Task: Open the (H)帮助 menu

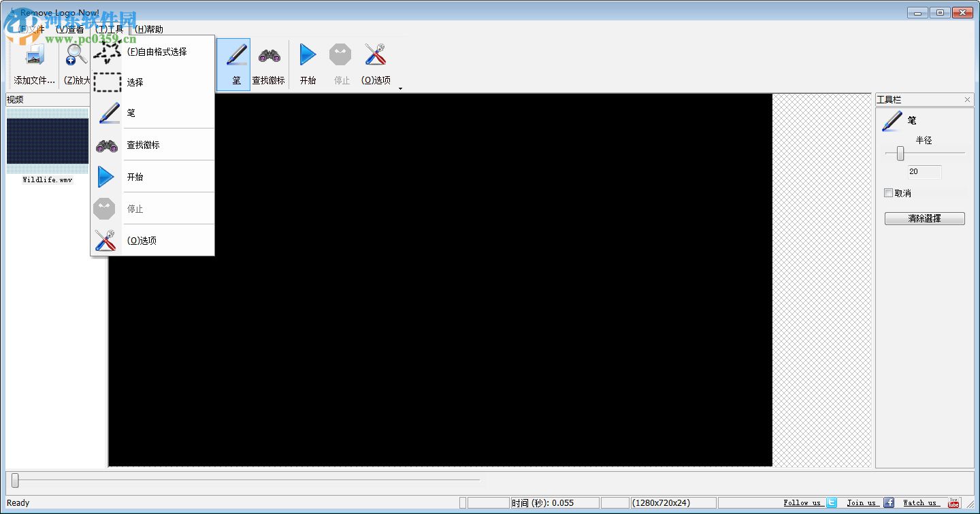Action: 149,29
